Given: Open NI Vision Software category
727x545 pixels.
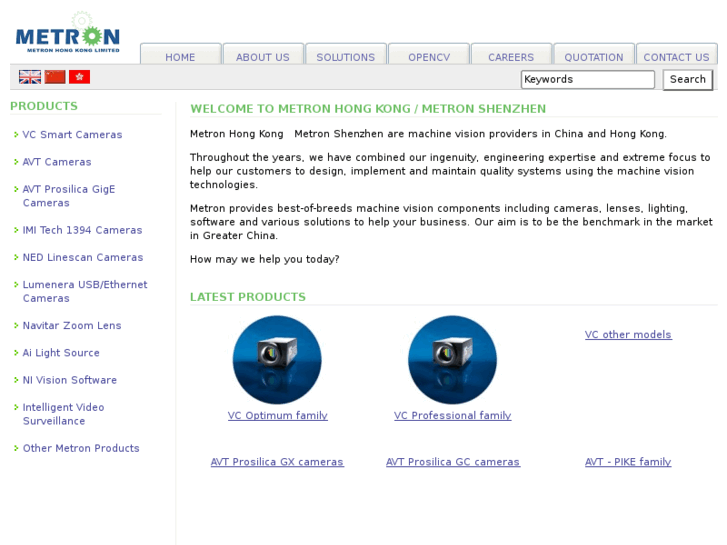Looking at the screenshot, I should (70, 380).
